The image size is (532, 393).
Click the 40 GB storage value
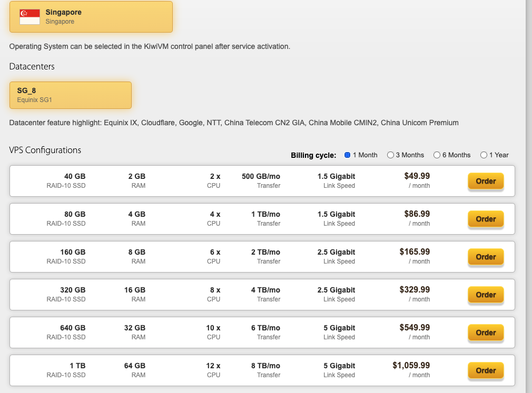[75, 177]
